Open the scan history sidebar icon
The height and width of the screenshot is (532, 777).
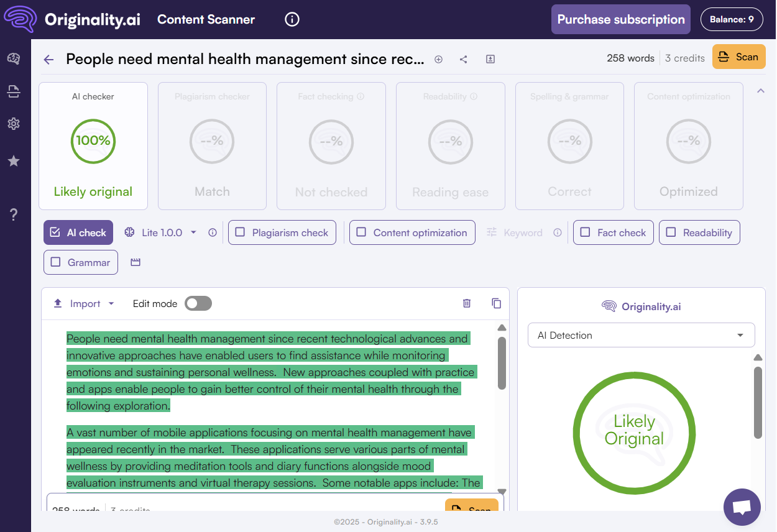pos(14,92)
